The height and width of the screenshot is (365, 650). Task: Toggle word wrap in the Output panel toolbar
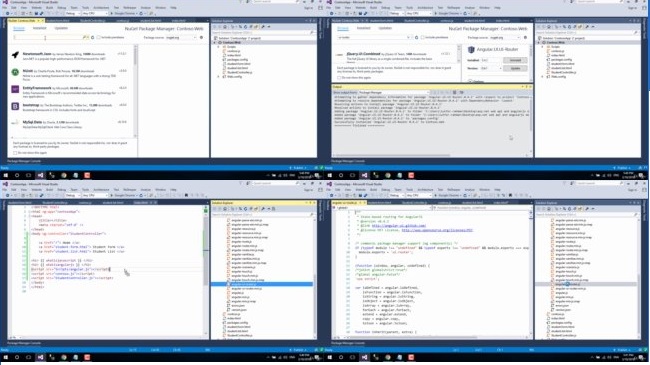point(461,92)
